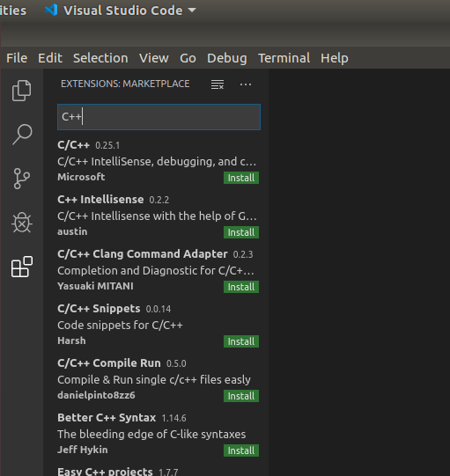Click description 'Code snippets for C/C++'
This screenshot has height=476, width=450.
pyautogui.click(x=120, y=326)
